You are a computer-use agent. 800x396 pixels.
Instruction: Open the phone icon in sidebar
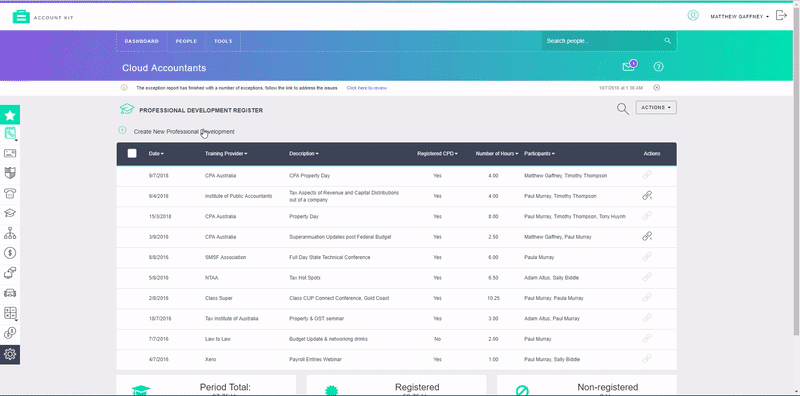click(x=10, y=193)
